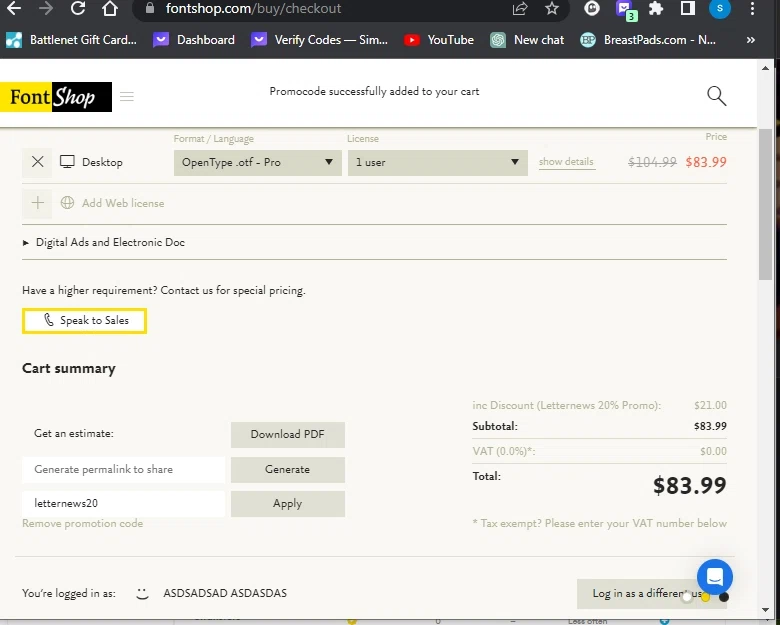Bookmark this page with the star icon

tap(552, 8)
